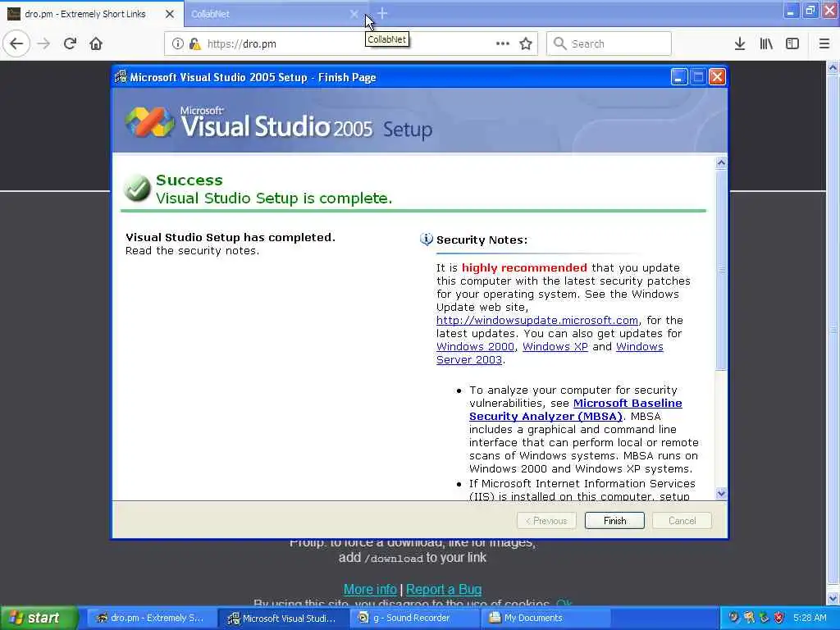This screenshot has height=630, width=840.
Task: Close the CollabNet tab
Action: 354,14
